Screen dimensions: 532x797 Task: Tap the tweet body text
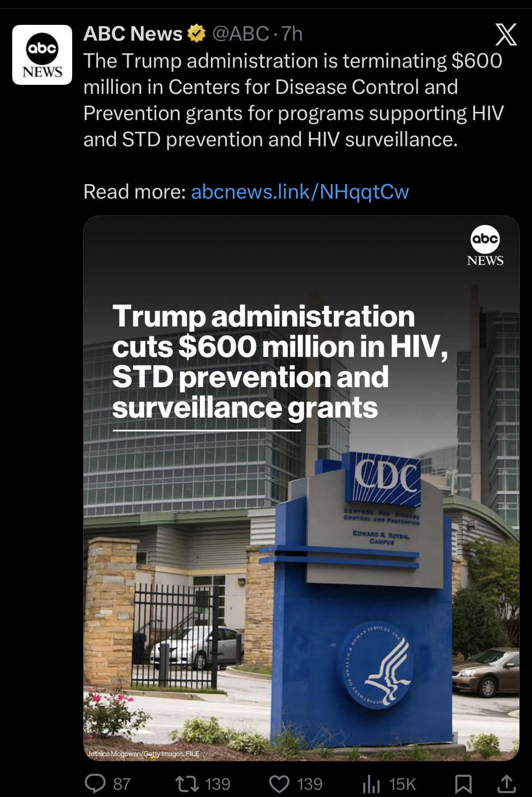[x=293, y=100]
